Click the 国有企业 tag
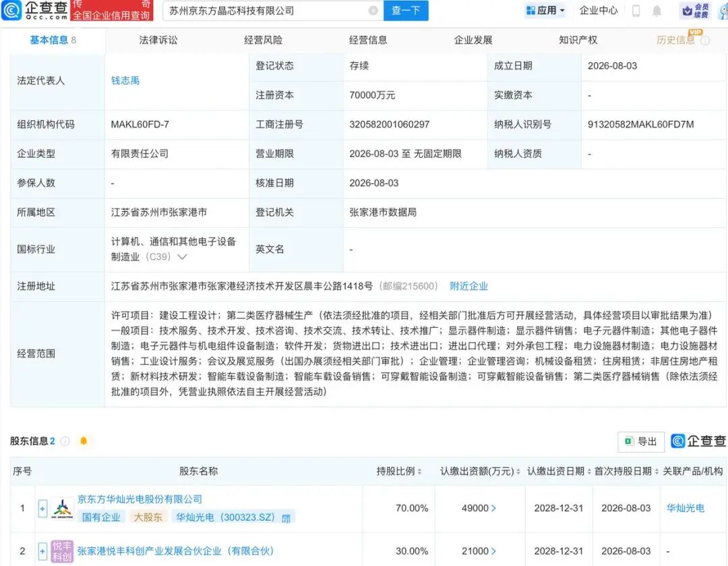The image size is (728, 566). (101, 517)
